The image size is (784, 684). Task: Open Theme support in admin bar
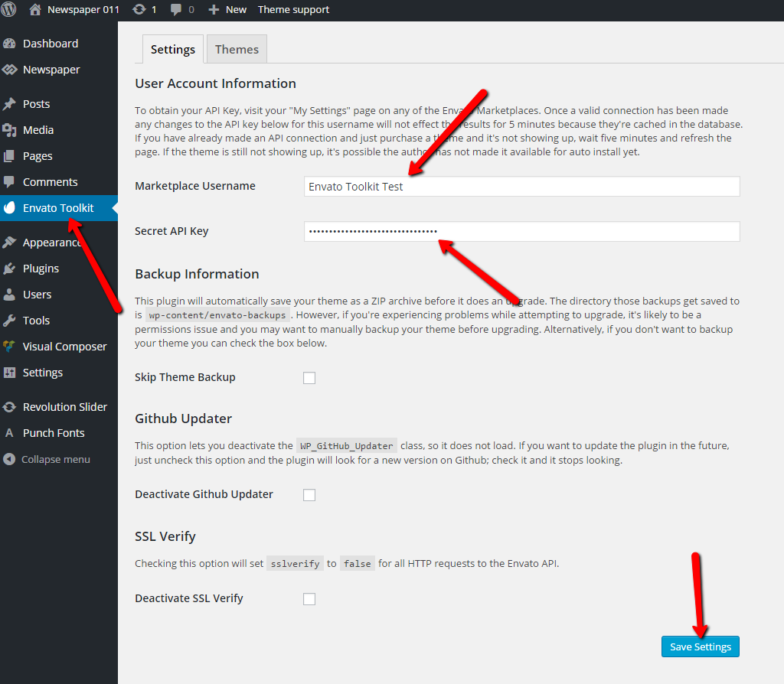click(293, 9)
